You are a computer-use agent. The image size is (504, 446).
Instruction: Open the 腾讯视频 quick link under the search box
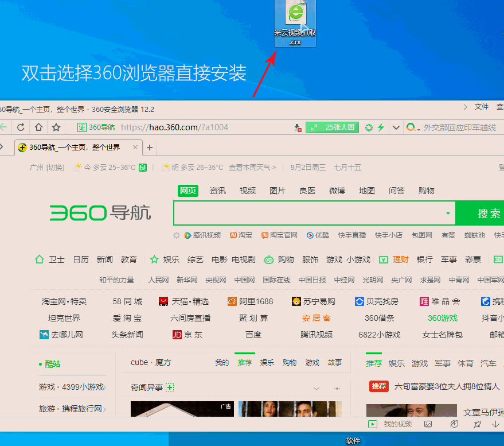pyautogui.click(x=203, y=235)
